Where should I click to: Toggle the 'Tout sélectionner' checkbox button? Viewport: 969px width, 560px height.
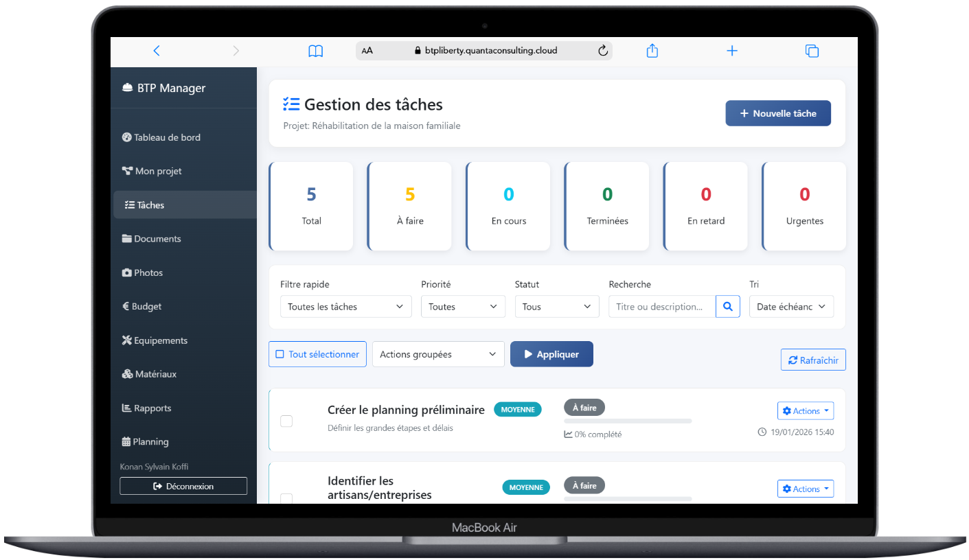(317, 354)
